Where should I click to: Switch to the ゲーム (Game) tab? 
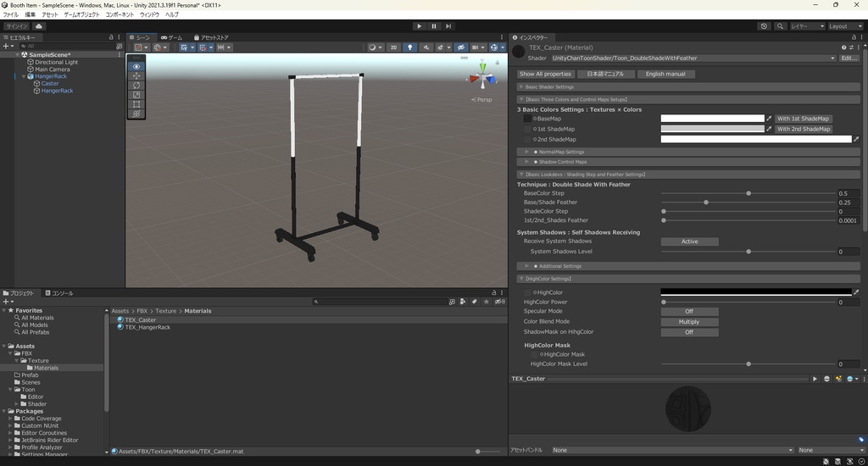click(171, 37)
